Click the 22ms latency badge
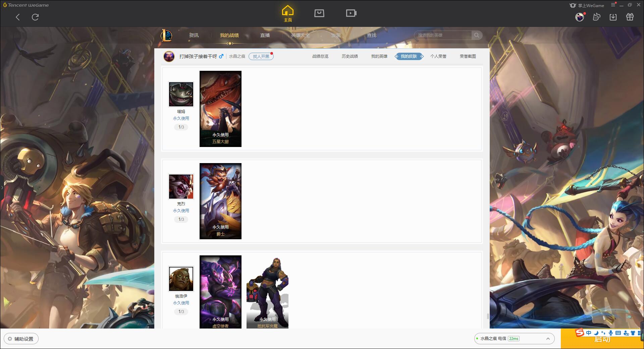The image size is (644, 349). [514, 339]
